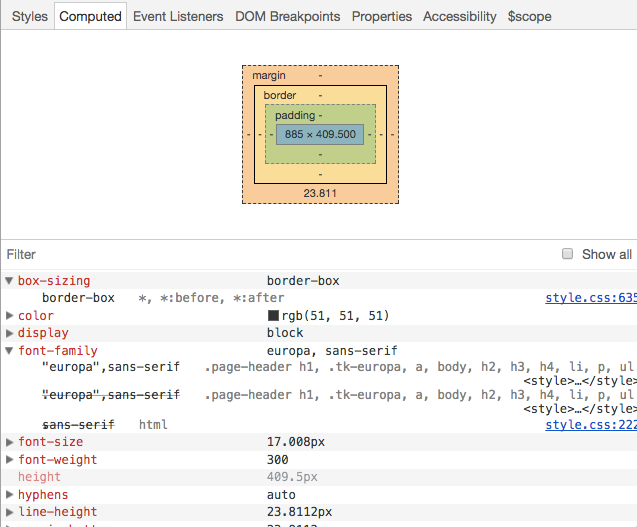Click the line-height property name
Viewport: 637px width, 527px height.
coord(58,512)
